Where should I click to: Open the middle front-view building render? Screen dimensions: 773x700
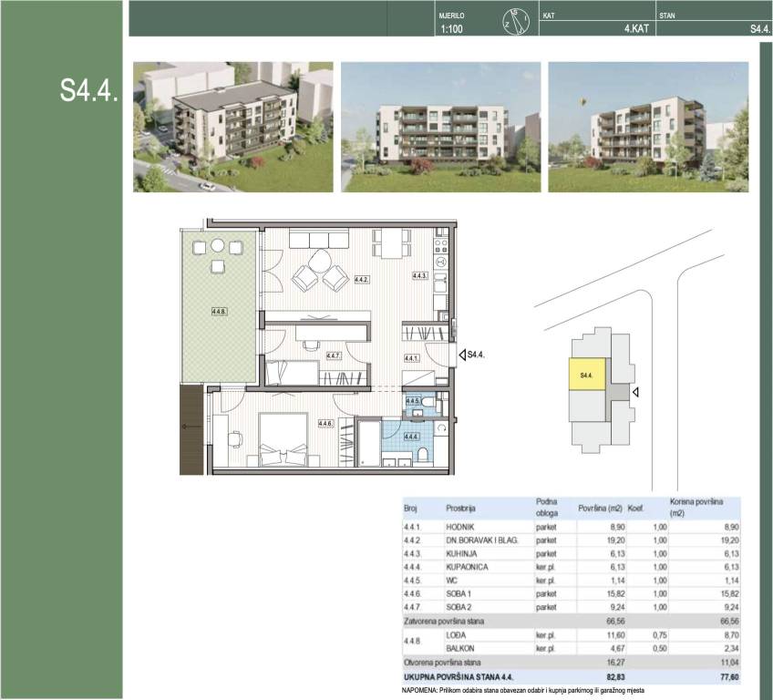click(441, 127)
